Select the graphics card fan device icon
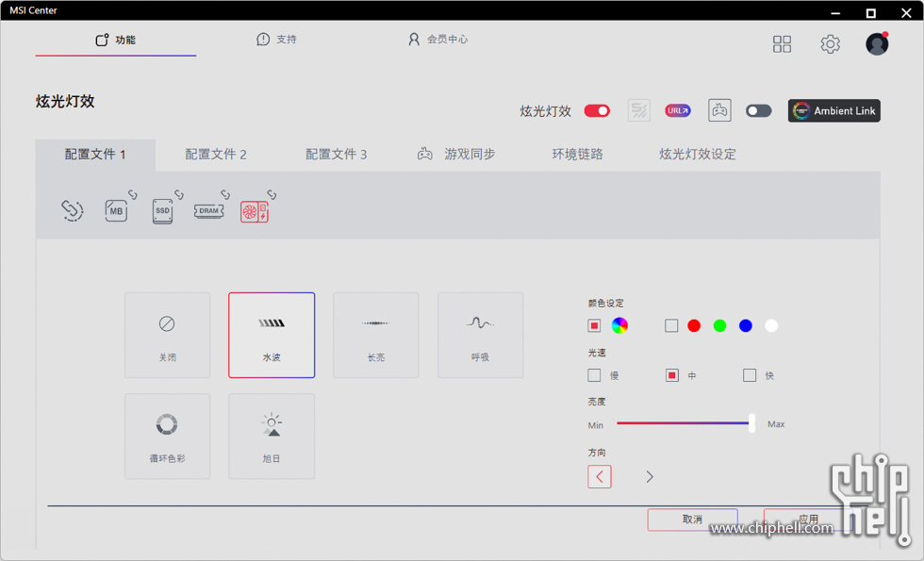 (254, 211)
